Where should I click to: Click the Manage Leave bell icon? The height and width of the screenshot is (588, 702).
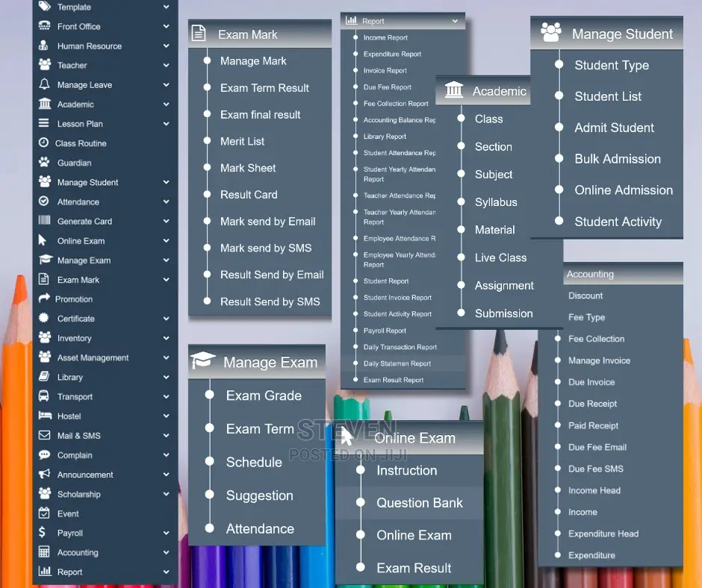44,84
